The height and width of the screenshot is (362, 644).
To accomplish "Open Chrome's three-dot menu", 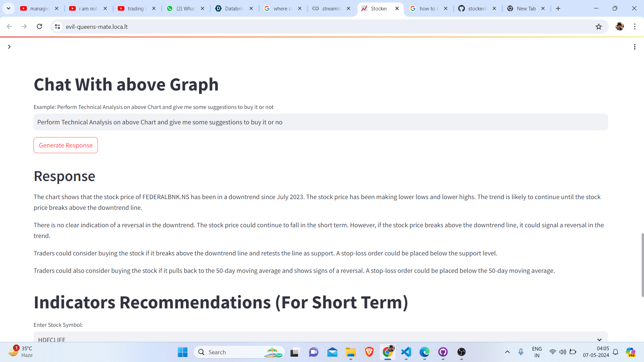I will click(x=635, y=26).
